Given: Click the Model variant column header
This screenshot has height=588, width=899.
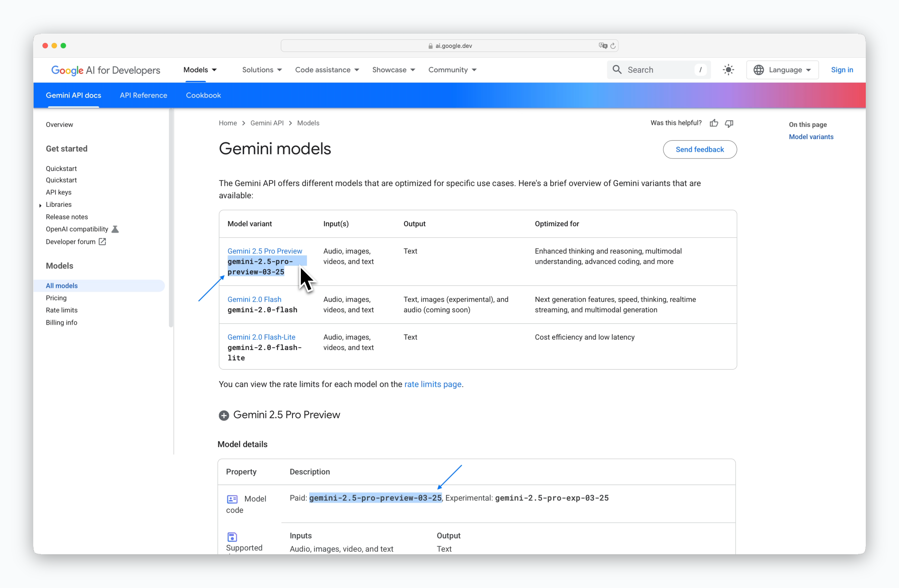Looking at the screenshot, I should coord(249,224).
